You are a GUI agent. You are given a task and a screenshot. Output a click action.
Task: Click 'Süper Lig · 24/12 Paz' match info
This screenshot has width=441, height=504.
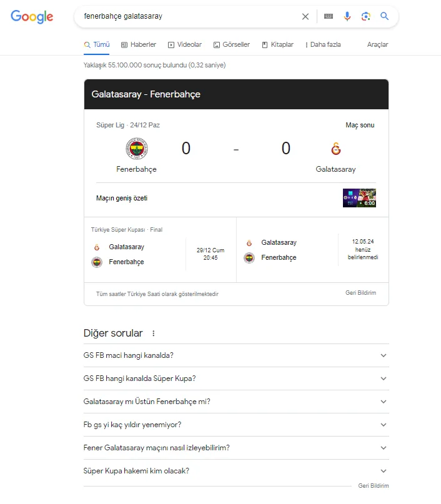point(128,125)
